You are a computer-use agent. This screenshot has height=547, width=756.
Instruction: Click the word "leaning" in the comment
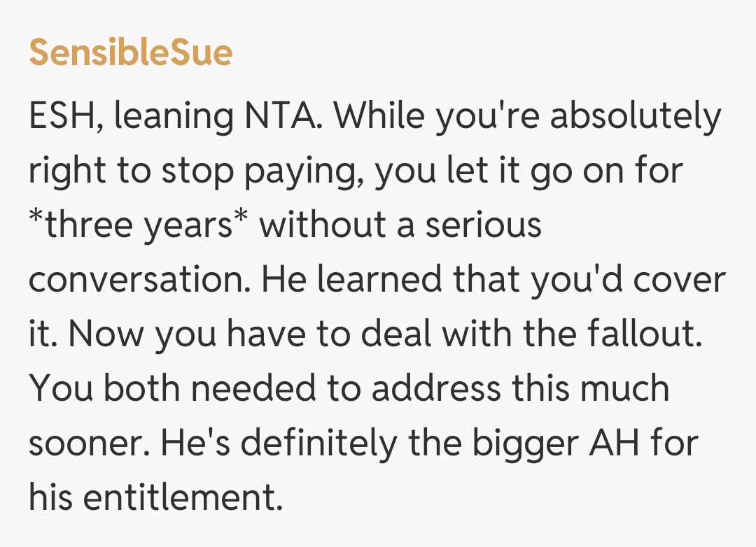(173, 117)
